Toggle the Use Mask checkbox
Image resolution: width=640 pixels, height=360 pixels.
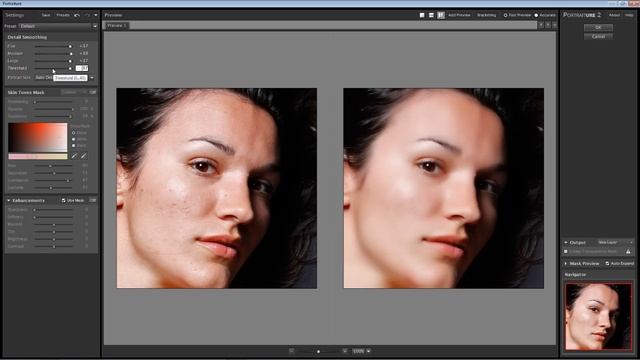pyautogui.click(x=63, y=200)
